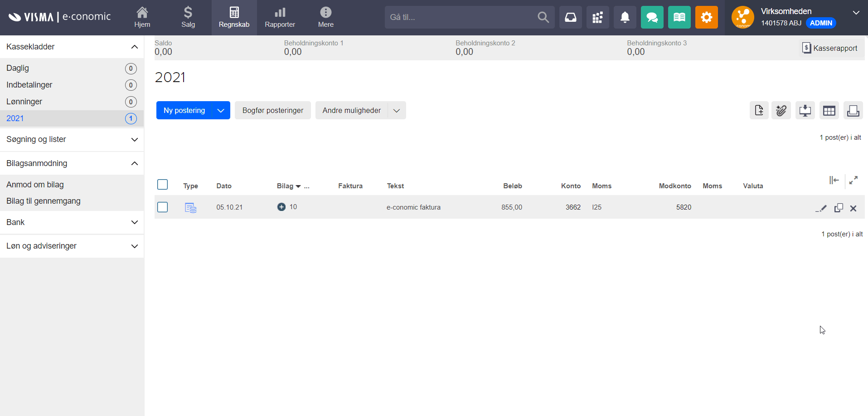Click the orange settings gear icon
Image resolution: width=868 pixels, height=416 pixels.
706,17
